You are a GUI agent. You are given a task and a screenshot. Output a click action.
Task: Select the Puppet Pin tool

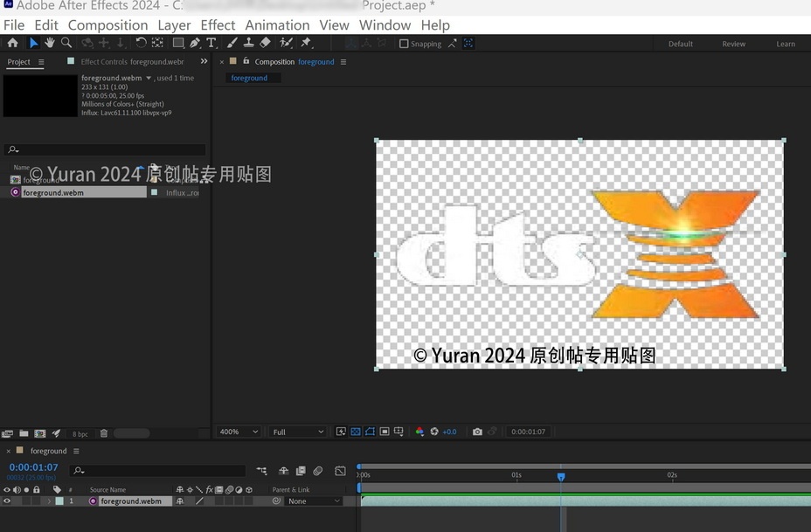(307, 43)
